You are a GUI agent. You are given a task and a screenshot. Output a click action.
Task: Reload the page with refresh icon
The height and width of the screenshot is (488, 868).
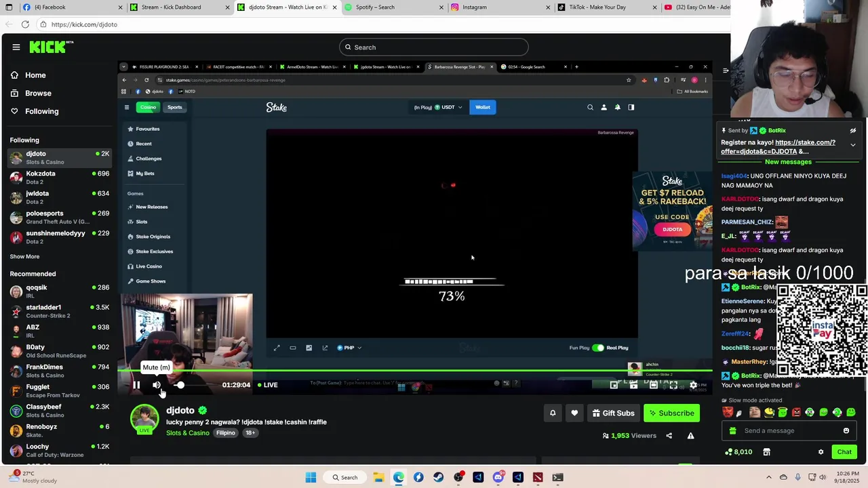[x=25, y=24]
